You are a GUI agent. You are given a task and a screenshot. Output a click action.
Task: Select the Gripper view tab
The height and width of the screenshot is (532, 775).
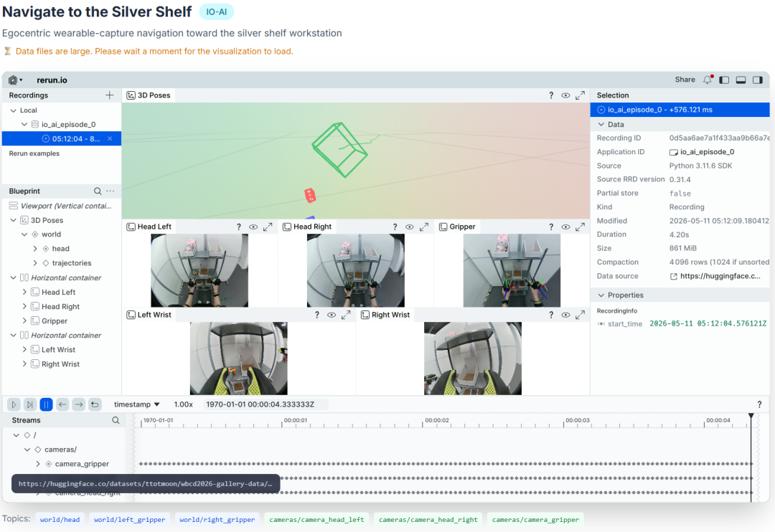[x=457, y=227]
